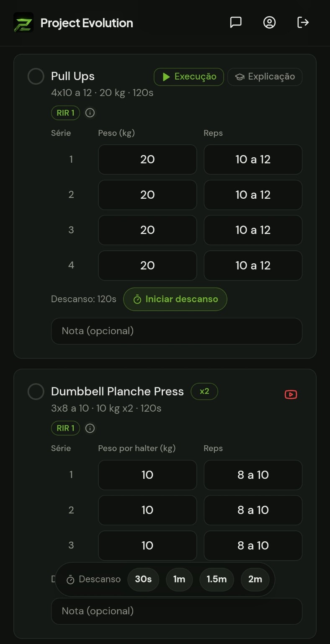Open the user profile icon
Viewport: 330px width, 644px height.
pyautogui.click(x=269, y=22)
